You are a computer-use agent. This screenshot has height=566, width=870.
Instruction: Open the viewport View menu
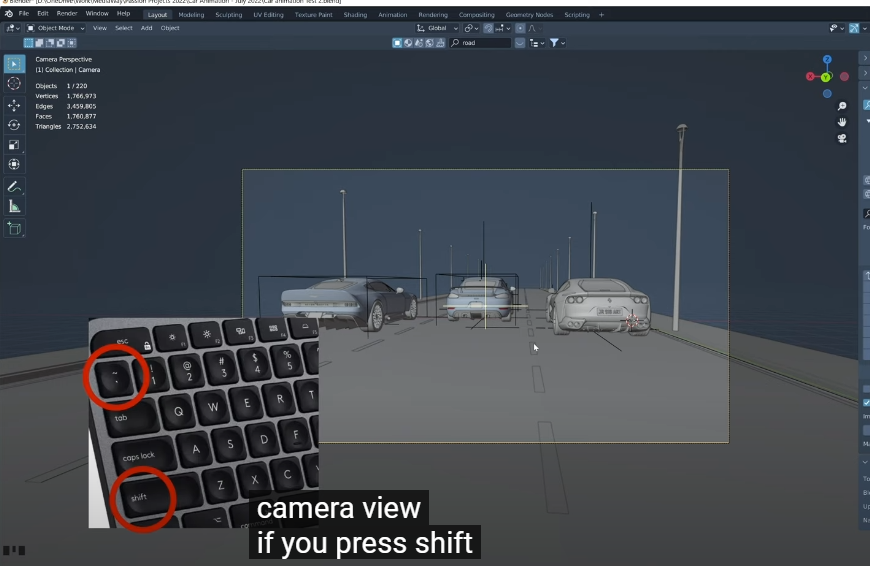point(100,28)
